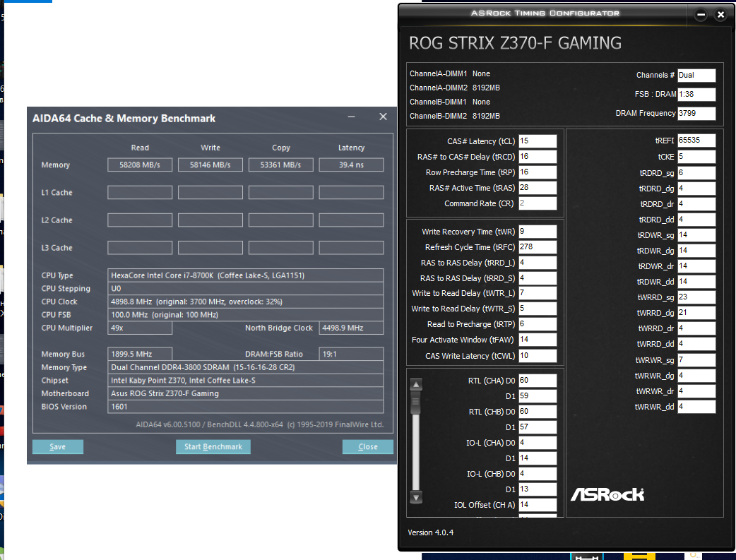Click the tWRRD_sg value field
This screenshot has width=736, height=560.
[696, 297]
